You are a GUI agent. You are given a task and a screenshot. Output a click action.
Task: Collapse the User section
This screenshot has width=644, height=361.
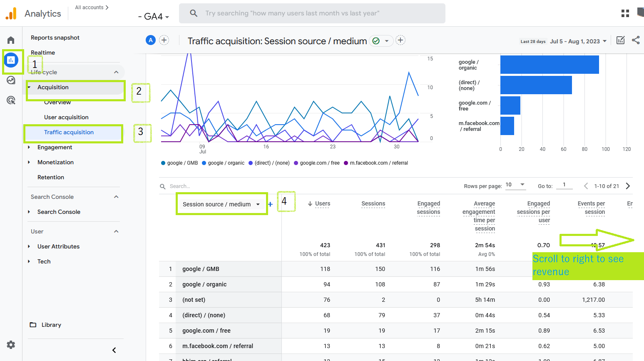(116, 231)
